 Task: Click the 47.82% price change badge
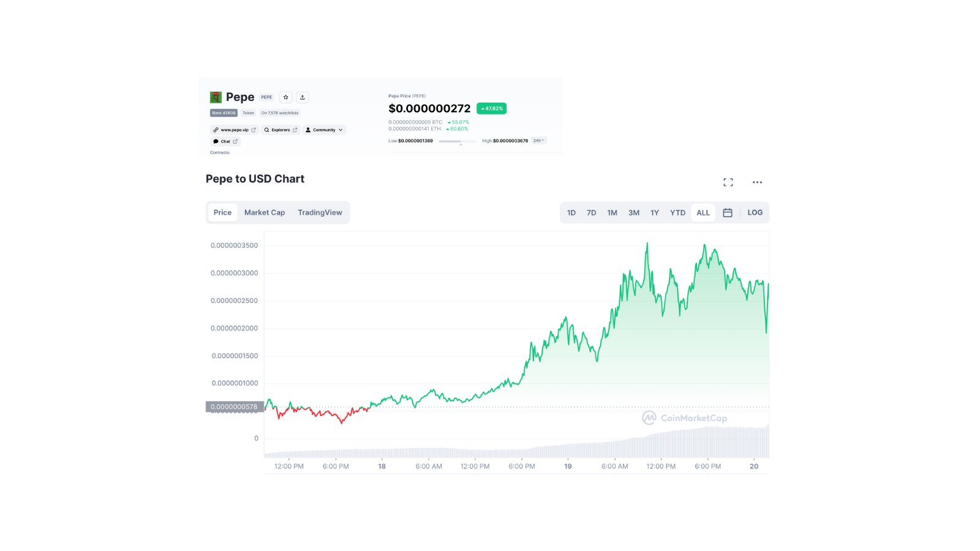491,108
